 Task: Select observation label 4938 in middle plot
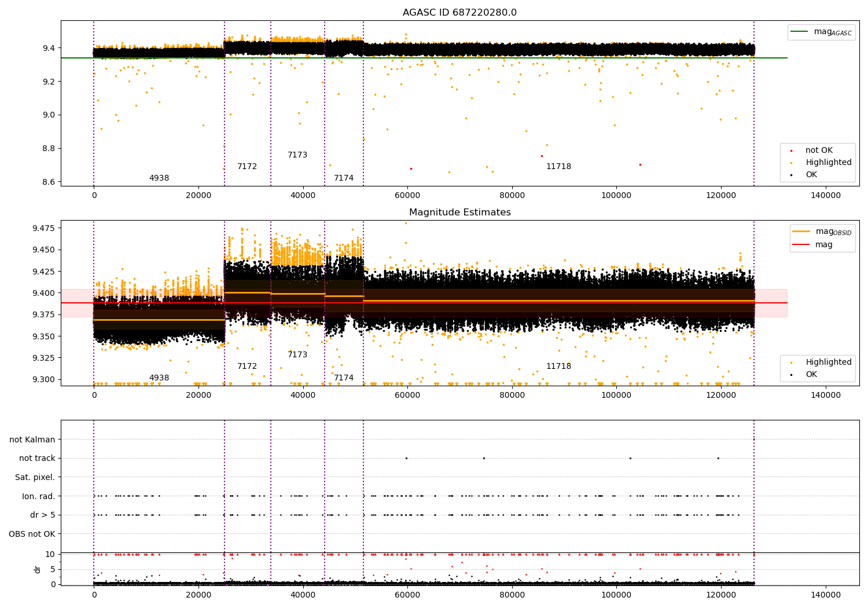click(x=159, y=378)
